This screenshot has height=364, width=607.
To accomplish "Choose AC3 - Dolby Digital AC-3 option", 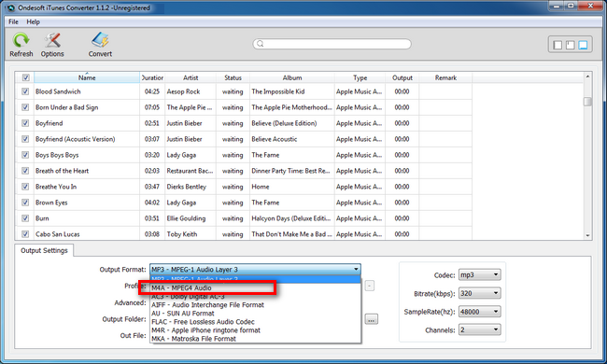I will 256,297.
